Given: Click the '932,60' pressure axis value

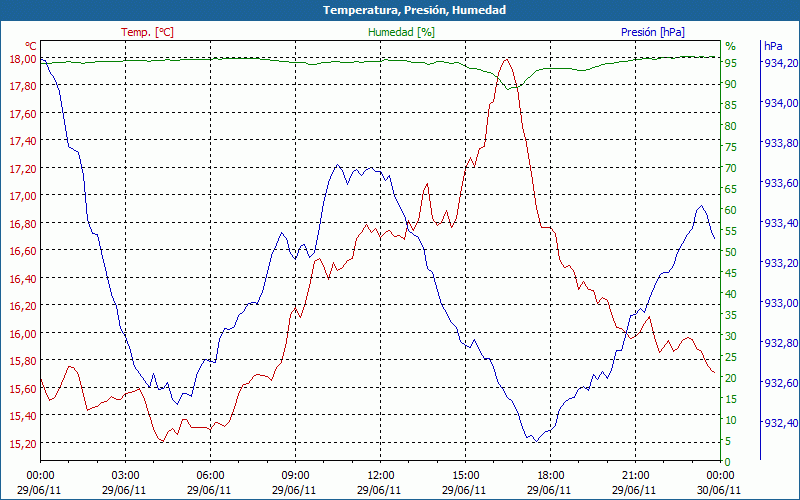Looking at the screenshot, I should (x=780, y=383).
